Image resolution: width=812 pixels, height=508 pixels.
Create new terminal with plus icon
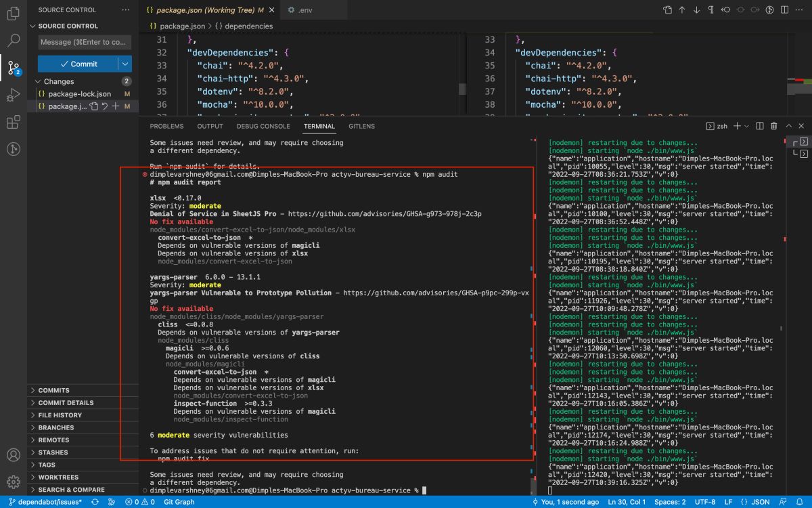point(737,126)
